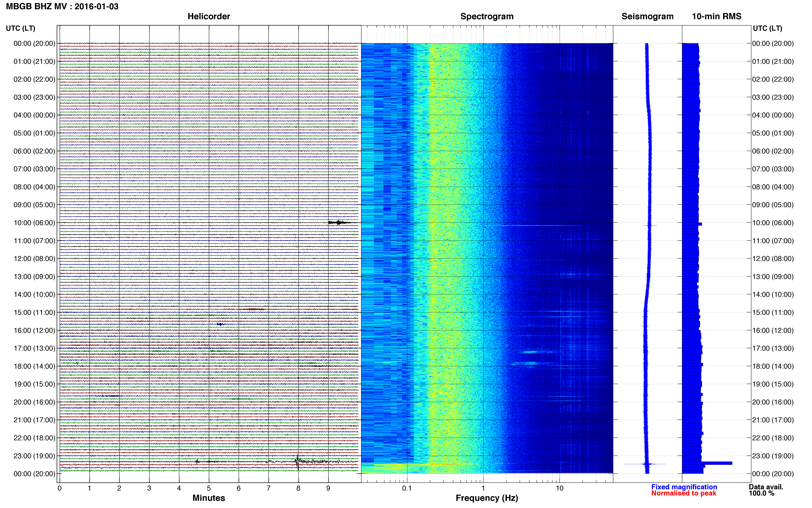Click the left '18:00 (14:00)' time label
The height and width of the screenshot is (508, 812).
[34, 366]
